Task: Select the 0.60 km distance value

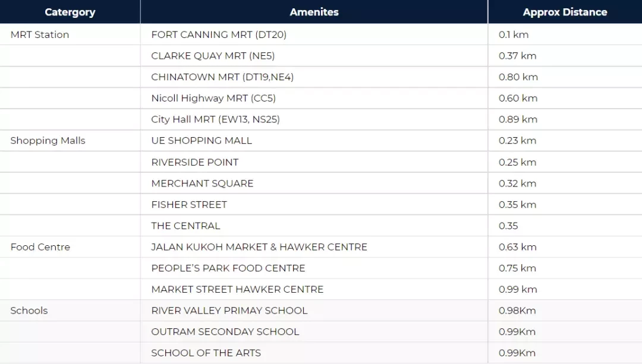Action: pyautogui.click(x=518, y=98)
